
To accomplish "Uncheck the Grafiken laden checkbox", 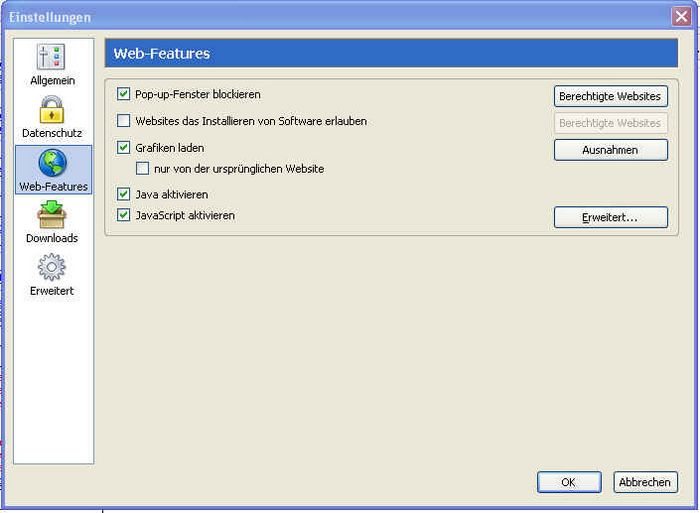I will point(124,147).
